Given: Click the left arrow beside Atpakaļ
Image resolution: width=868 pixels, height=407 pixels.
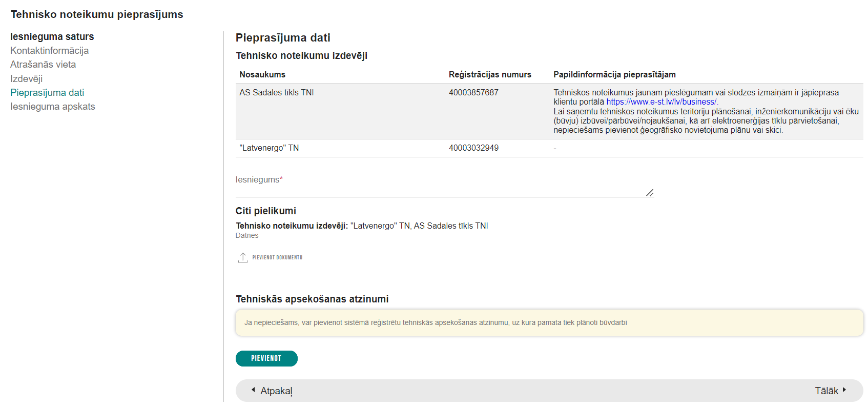Looking at the screenshot, I should point(253,390).
